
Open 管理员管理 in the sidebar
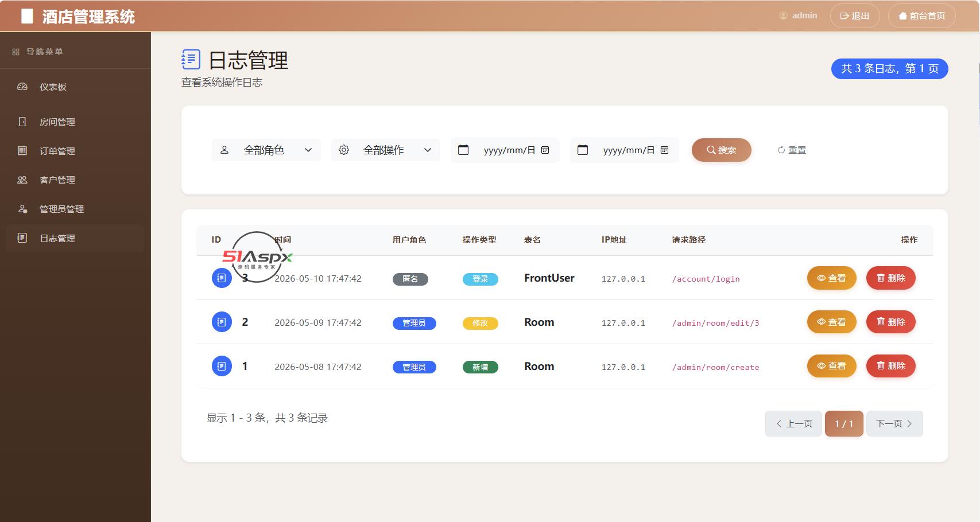tap(75, 209)
